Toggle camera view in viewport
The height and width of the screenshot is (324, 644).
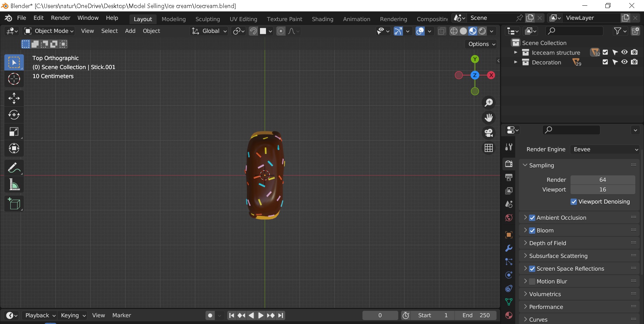489,133
